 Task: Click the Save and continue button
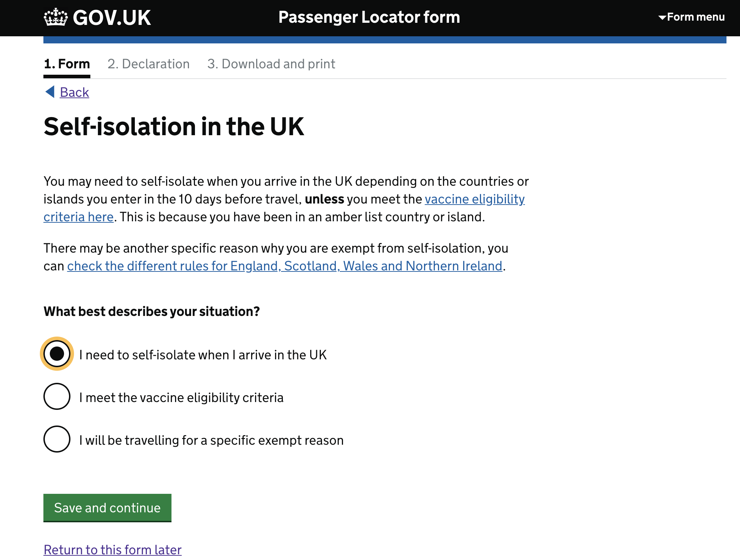[x=107, y=508]
